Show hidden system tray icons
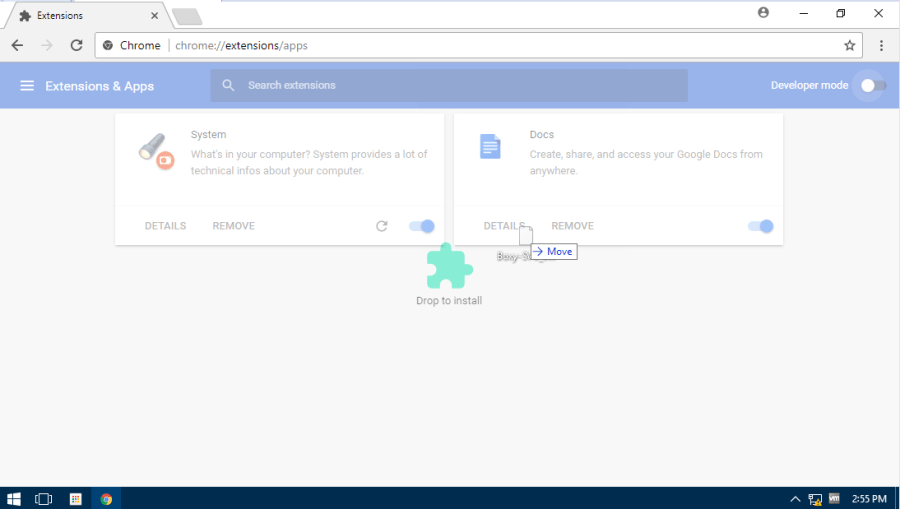Image resolution: width=900 pixels, height=509 pixels. coord(795,498)
